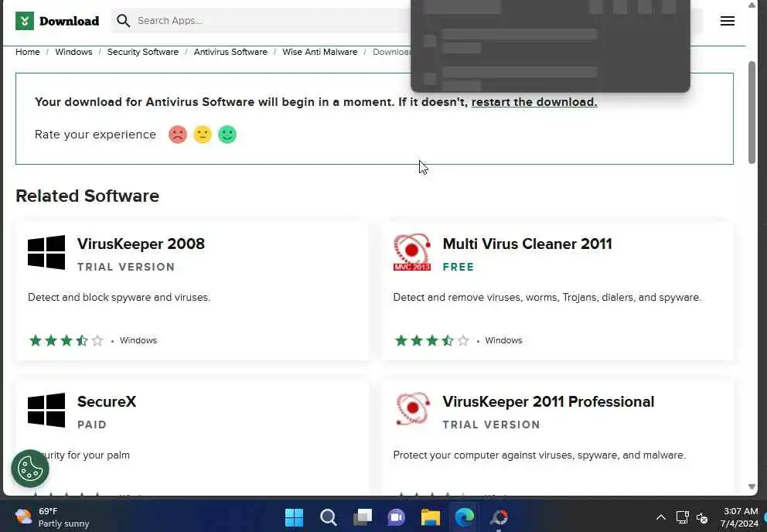Open VirusKeeper 2008 title
Screen dimensions: 767x532
[141, 244]
